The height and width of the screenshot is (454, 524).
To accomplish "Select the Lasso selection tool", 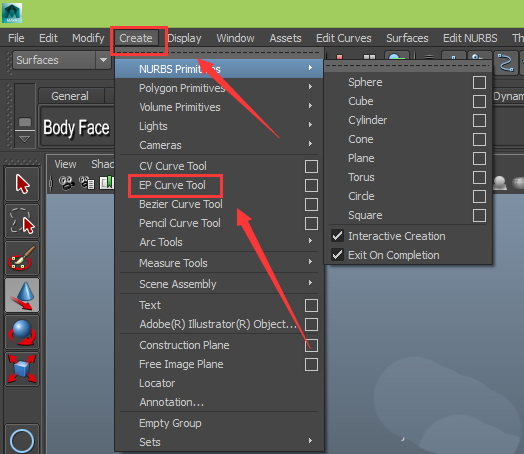I will (x=22, y=221).
